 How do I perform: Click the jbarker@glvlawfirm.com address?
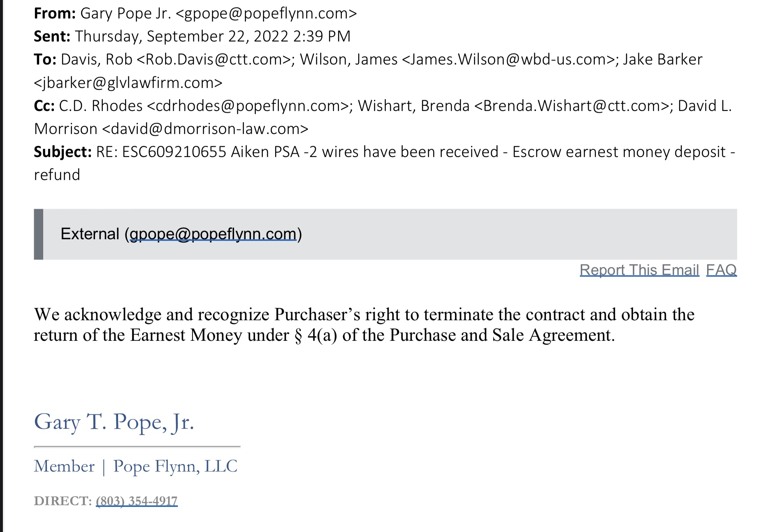click(128, 83)
